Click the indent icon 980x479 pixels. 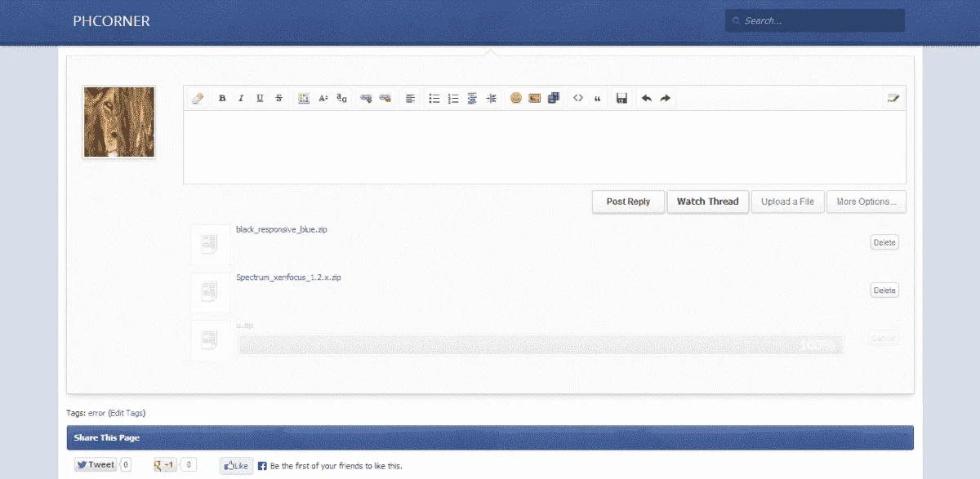tap(491, 98)
